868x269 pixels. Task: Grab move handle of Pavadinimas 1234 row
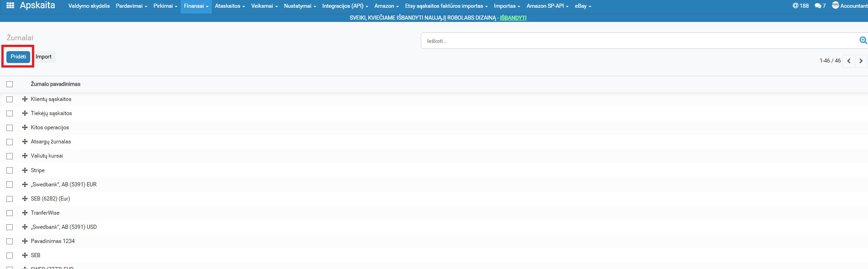point(25,241)
